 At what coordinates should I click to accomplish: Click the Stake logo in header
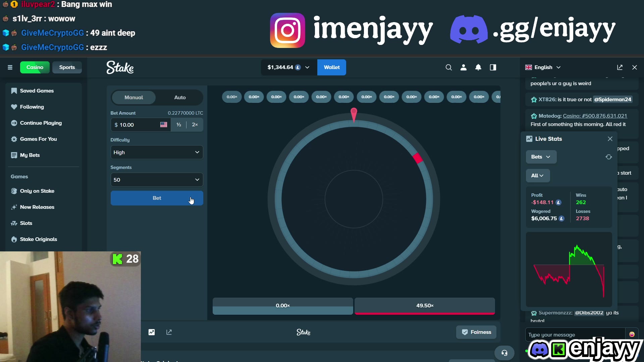(x=120, y=67)
